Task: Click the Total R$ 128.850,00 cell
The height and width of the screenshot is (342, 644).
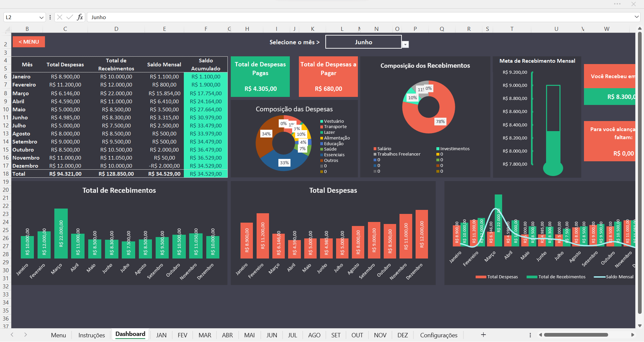Action: [x=116, y=174]
